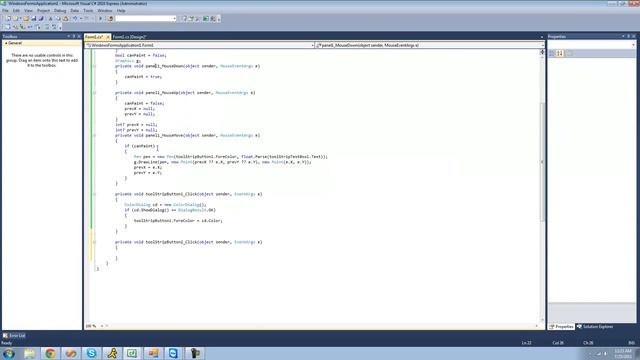Click the Save All toolbar icon

41,18
